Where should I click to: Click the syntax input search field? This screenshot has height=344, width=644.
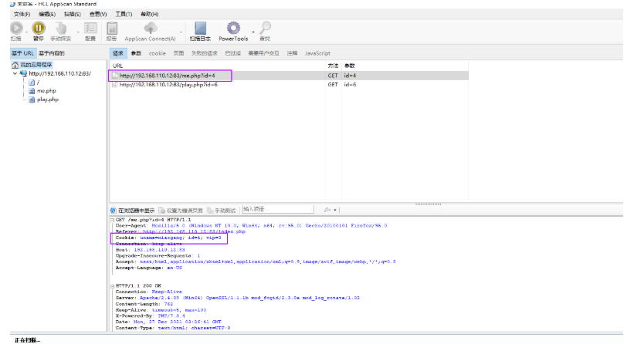click(278, 210)
